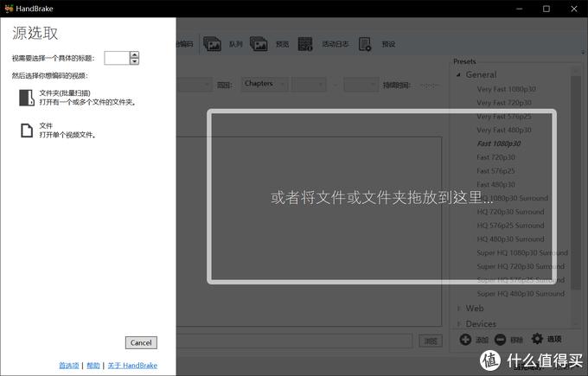Click the minus circle remove preset icon

[x=501, y=340]
